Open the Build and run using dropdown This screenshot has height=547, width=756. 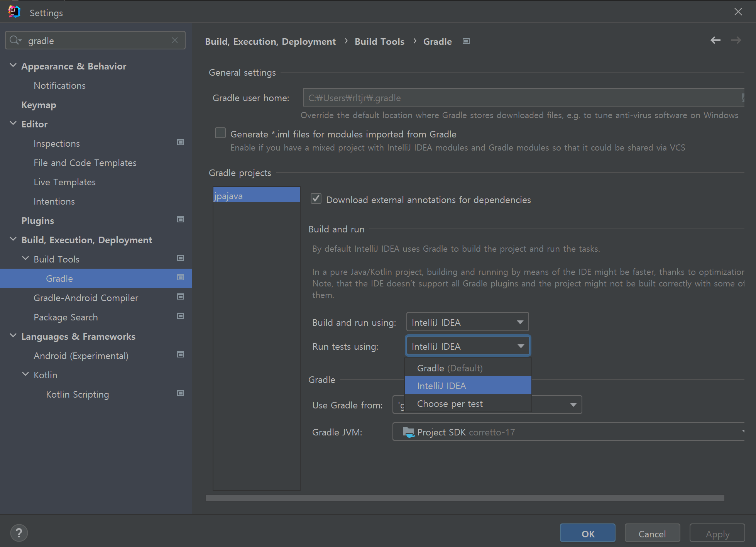467,322
